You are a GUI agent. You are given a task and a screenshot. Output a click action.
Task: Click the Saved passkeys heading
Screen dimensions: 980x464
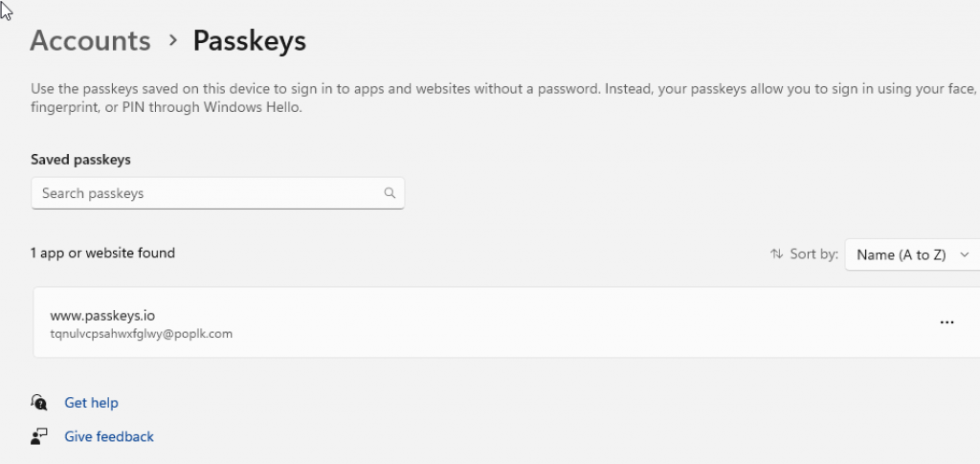pos(80,160)
